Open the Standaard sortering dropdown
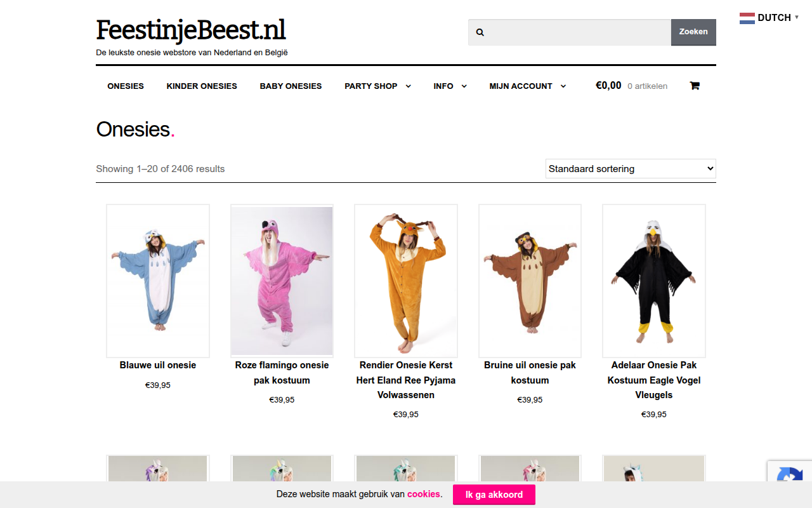 (x=631, y=169)
